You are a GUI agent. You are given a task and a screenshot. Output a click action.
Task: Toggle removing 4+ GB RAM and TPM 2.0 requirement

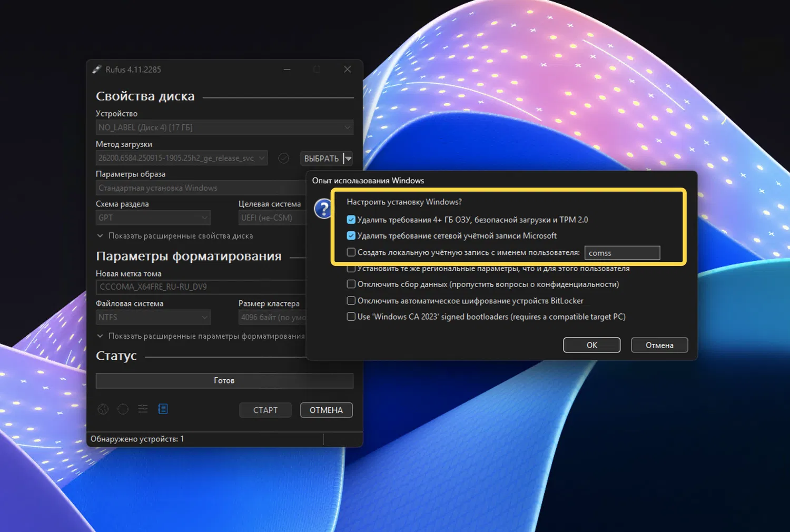(351, 220)
